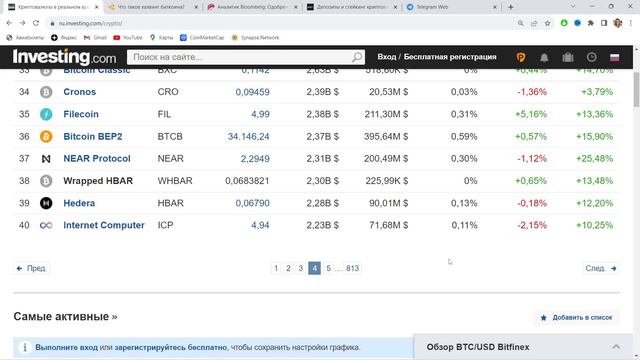Open the Bitcoin BEP2 coin page

tap(93, 136)
